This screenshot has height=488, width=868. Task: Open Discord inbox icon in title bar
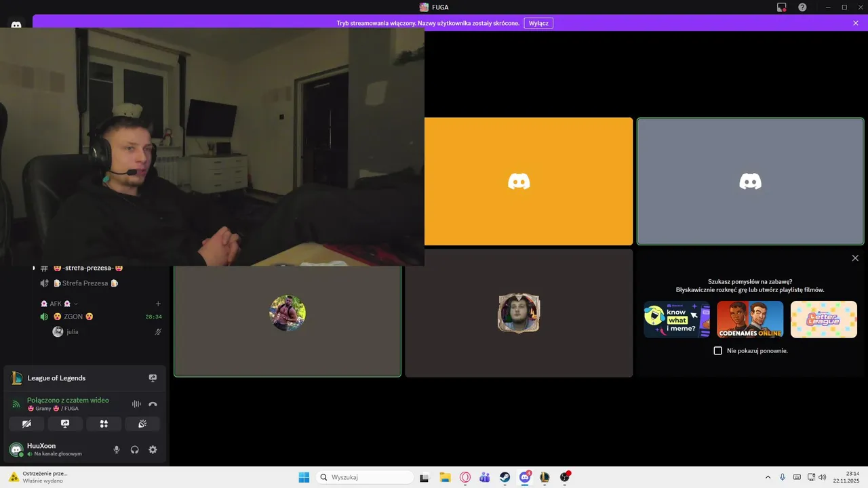[x=782, y=7]
